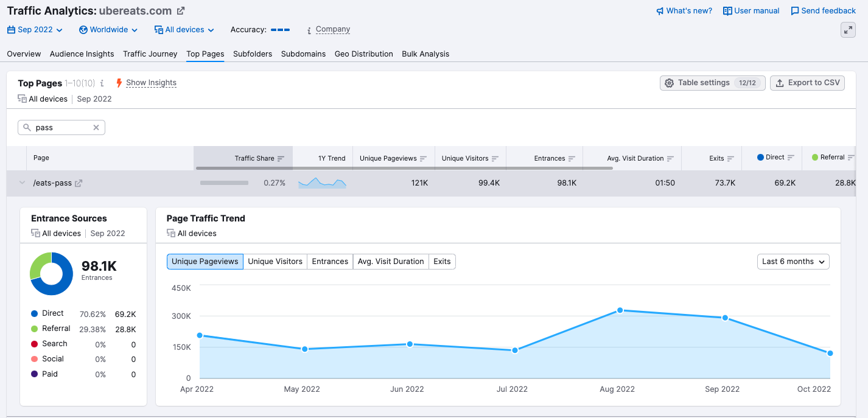Switch to the Subdomains tab

point(303,54)
